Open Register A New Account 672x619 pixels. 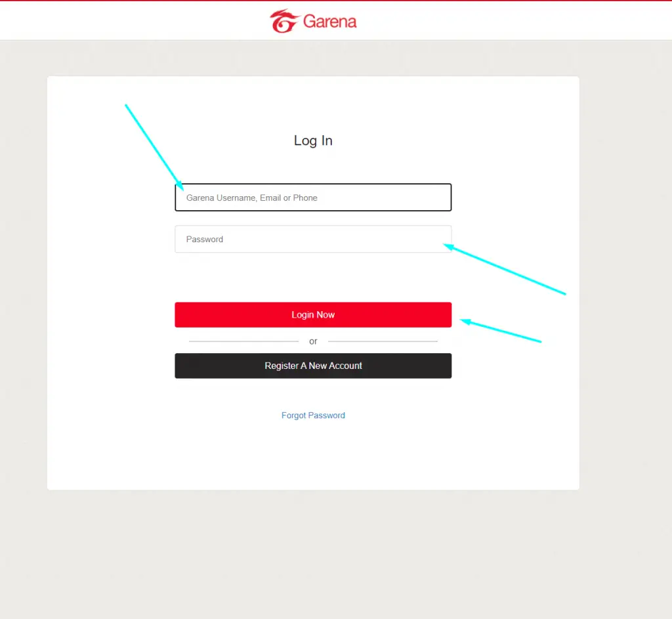click(313, 366)
